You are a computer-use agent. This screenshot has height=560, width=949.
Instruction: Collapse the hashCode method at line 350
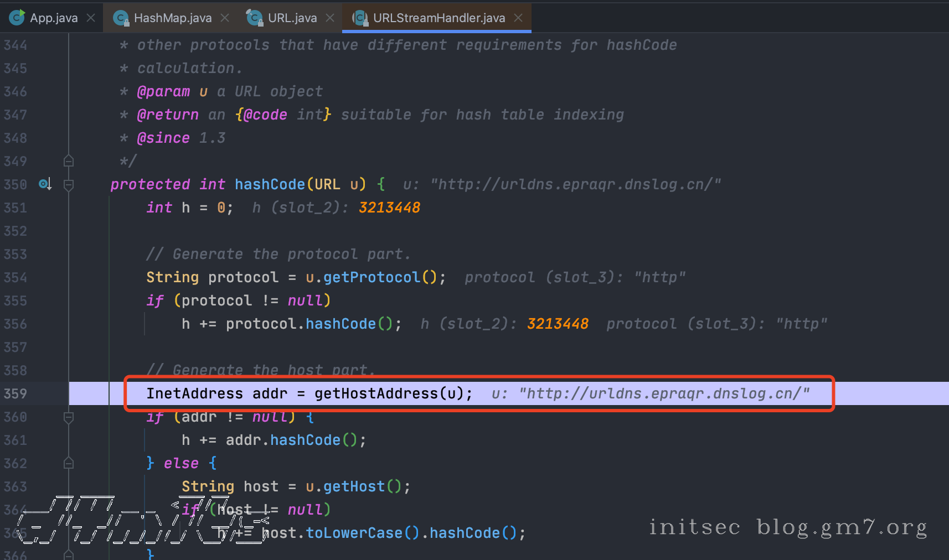click(x=69, y=185)
